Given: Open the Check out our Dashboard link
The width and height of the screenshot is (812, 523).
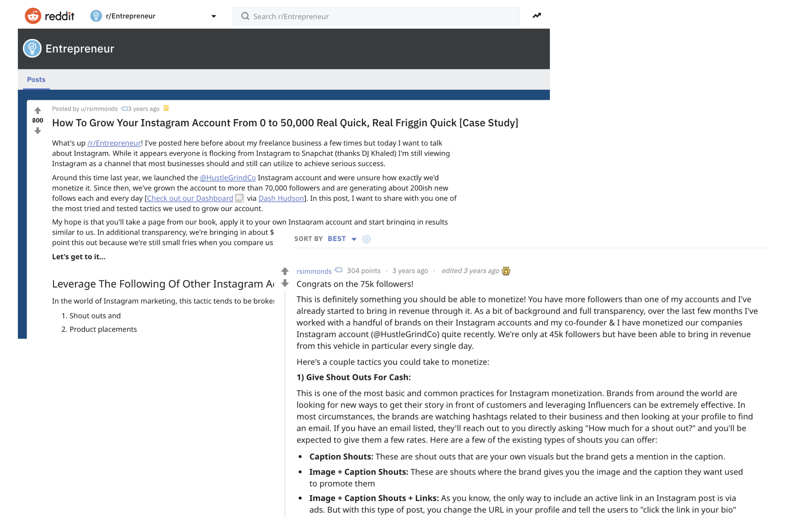Looking at the screenshot, I should (x=190, y=199).
